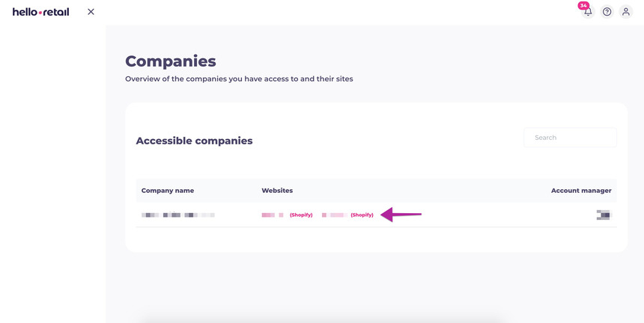Image resolution: width=644 pixels, height=323 pixels.
Task: Click the first blurred website name
Action: coord(272,215)
